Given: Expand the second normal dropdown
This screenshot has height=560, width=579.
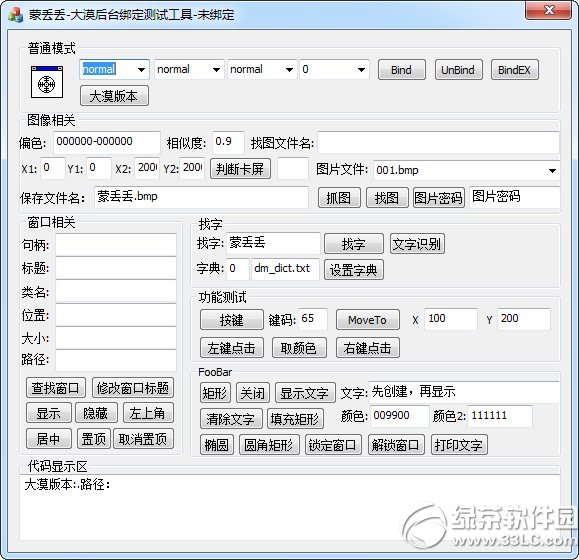Looking at the screenshot, I should (189, 69).
